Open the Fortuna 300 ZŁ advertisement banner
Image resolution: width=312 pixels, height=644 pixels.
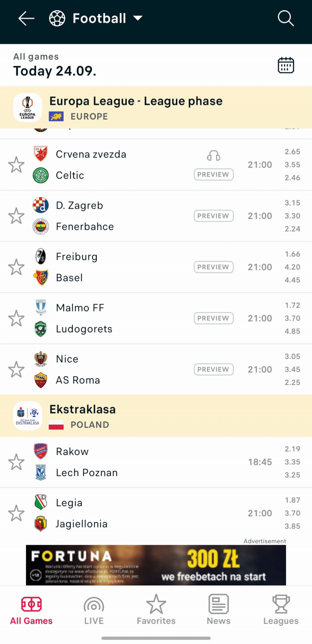[x=156, y=565]
